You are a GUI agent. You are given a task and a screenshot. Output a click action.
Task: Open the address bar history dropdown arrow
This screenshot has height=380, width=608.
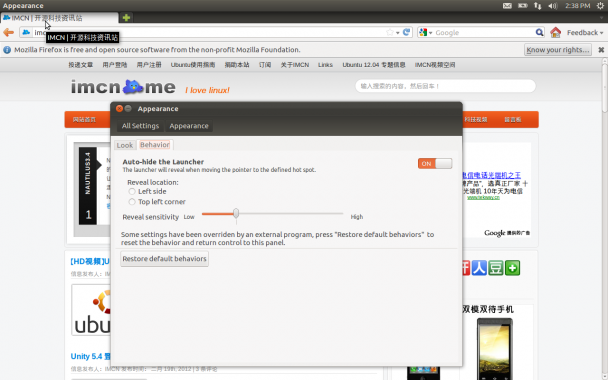pyautogui.click(x=397, y=33)
